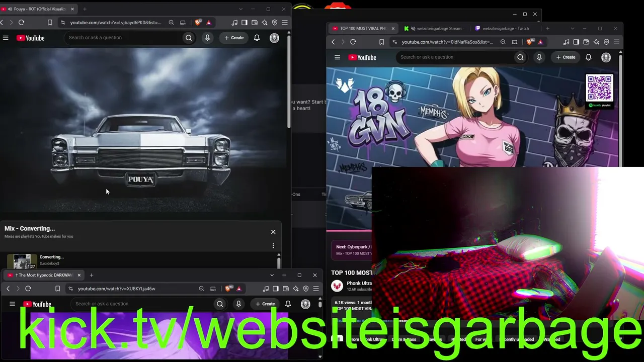Select the Pouya - ROT browser tab
Image resolution: width=644 pixels, height=362 pixels.
tap(38, 9)
